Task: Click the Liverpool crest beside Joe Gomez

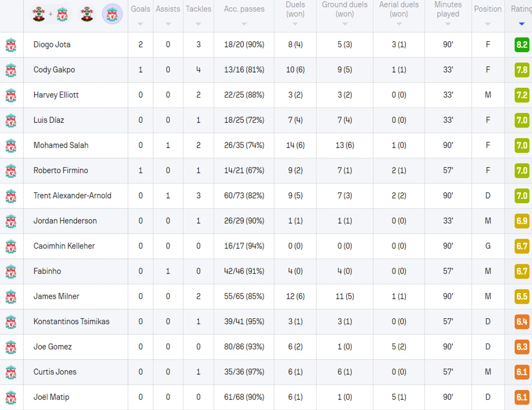Action: (11, 347)
